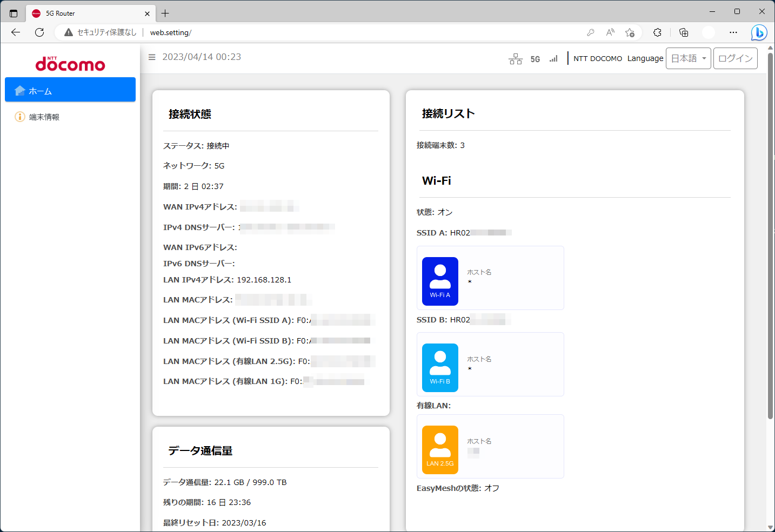Viewport: 775px width, 532px height.
Task: Click the SSID A: HR02 label
Action: coord(443,233)
